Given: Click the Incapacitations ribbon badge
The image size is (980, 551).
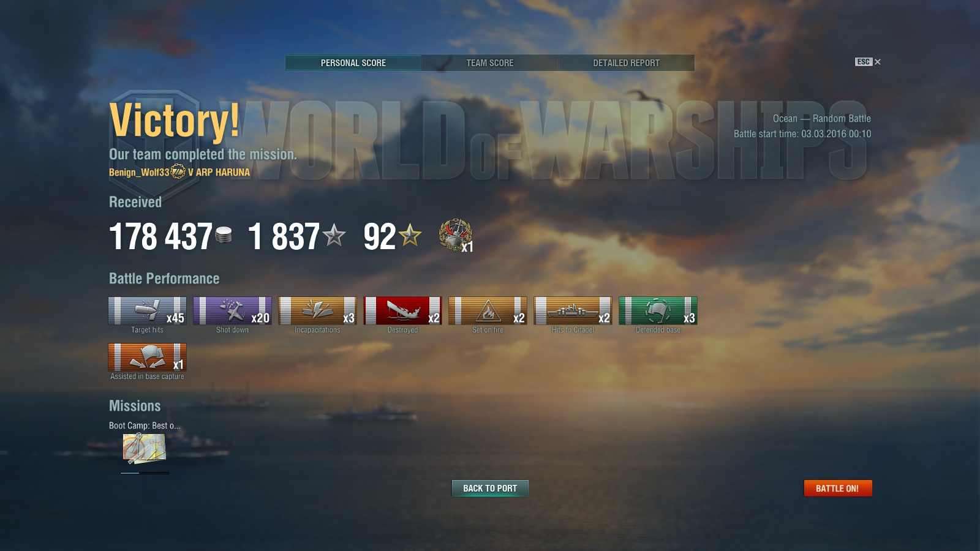Looking at the screenshot, I should click(x=317, y=311).
